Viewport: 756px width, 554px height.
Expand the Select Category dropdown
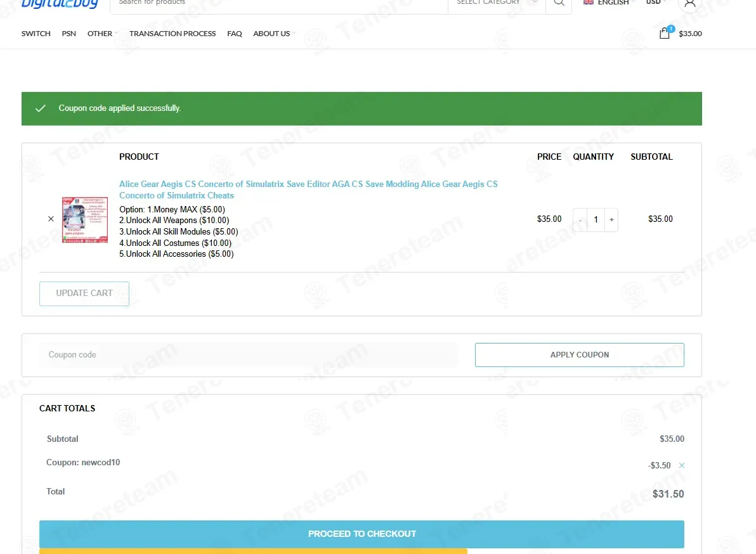(x=497, y=3)
